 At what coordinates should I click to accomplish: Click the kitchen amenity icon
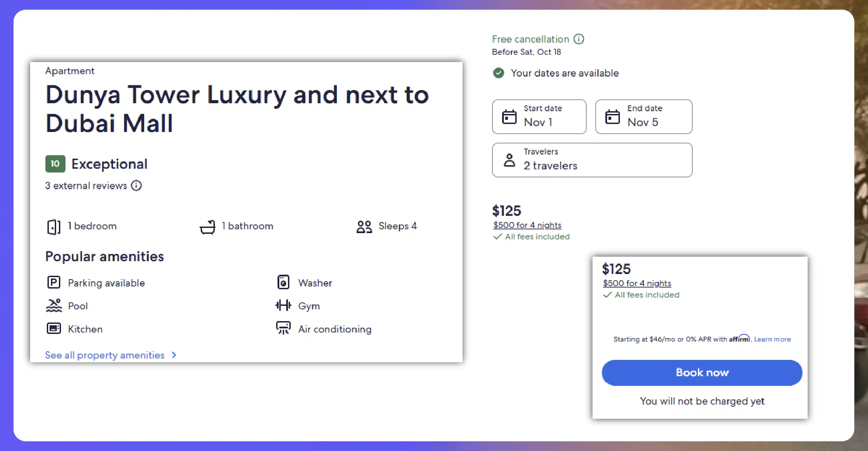(x=54, y=328)
